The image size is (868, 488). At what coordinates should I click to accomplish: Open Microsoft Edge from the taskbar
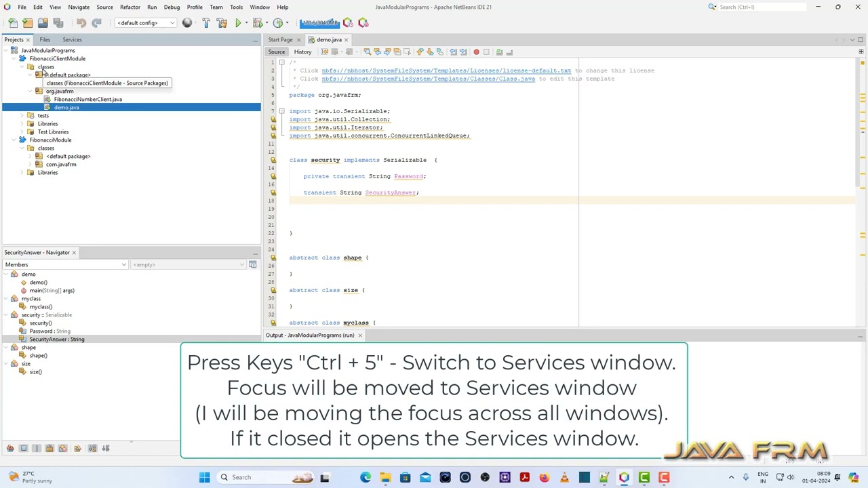tap(366, 477)
